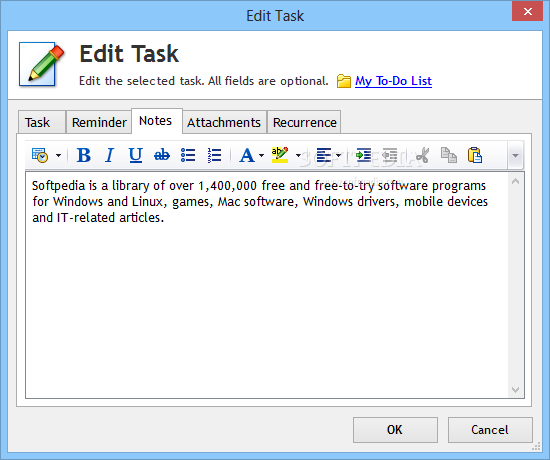The width and height of the screenshot is (550, 460).
Task: Open the Attachments tab
Action: 224,122
